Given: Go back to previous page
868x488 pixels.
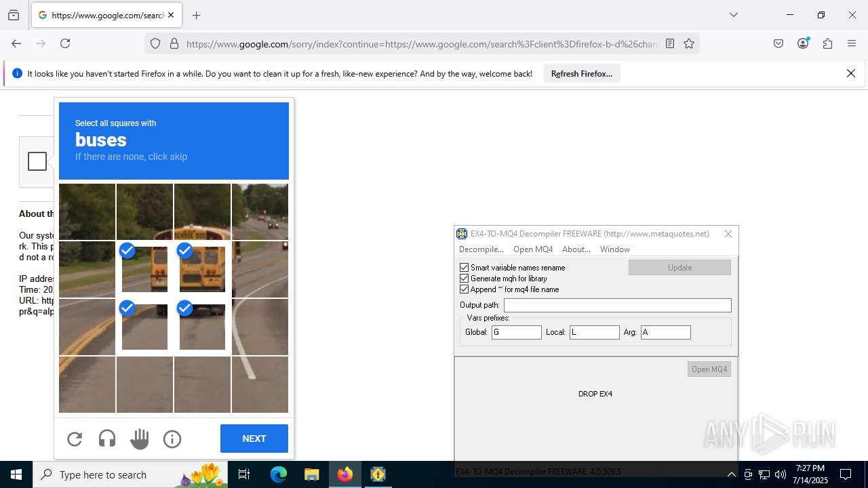Looking at the screenshot, I should coord(16,43).
